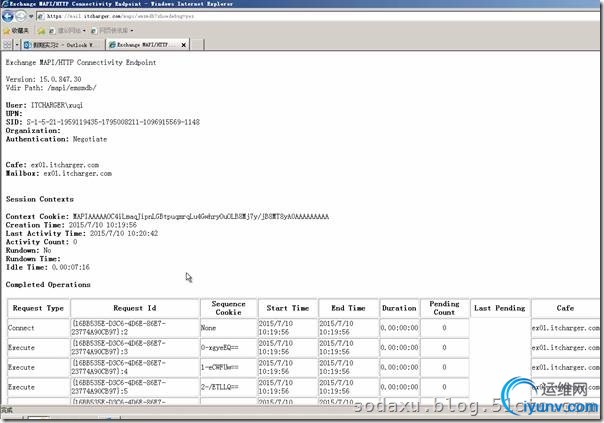Click the Idle Time 0.00:07:16 value

(x=70, y=267)
